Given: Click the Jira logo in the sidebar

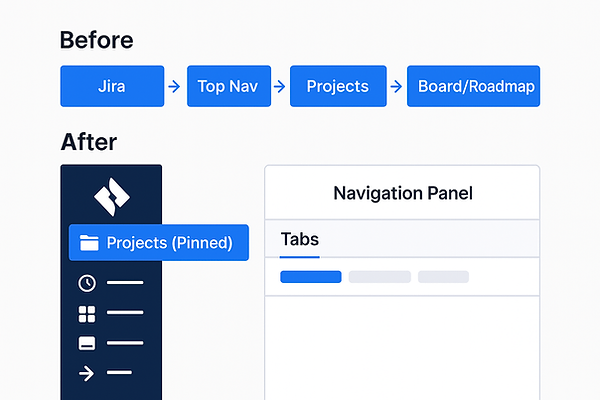Looking at the screenshot, I should click(112, 197).
